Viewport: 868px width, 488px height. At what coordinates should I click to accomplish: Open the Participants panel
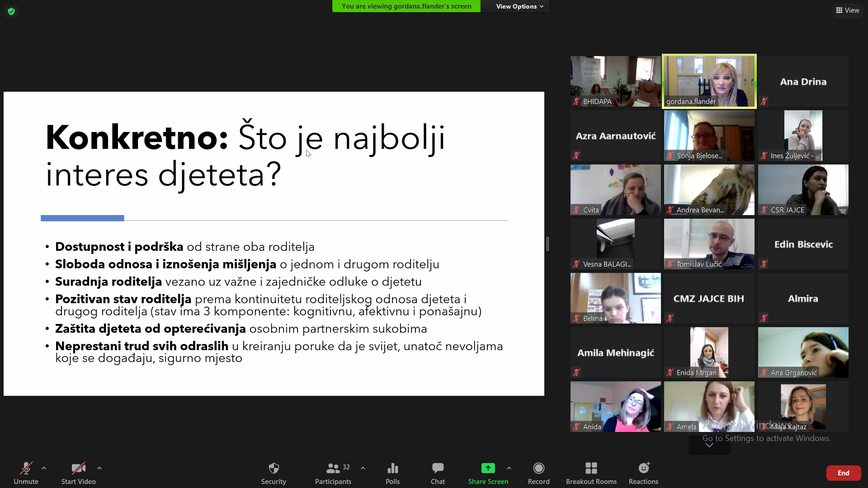(333, 473)
